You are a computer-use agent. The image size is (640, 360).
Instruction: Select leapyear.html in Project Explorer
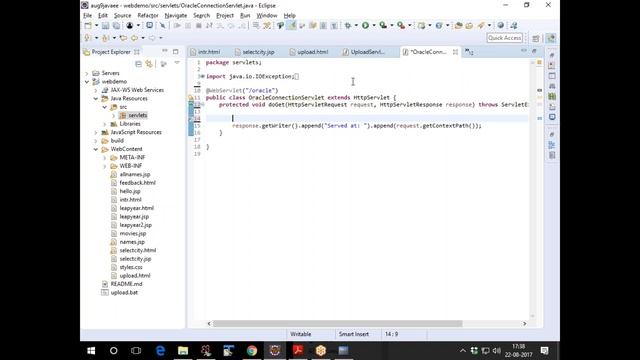click(x=136, y=208)
